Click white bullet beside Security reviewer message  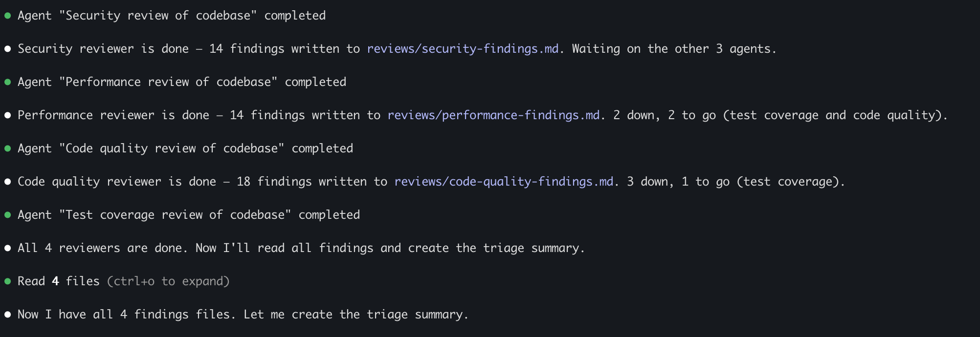[8, 49]
